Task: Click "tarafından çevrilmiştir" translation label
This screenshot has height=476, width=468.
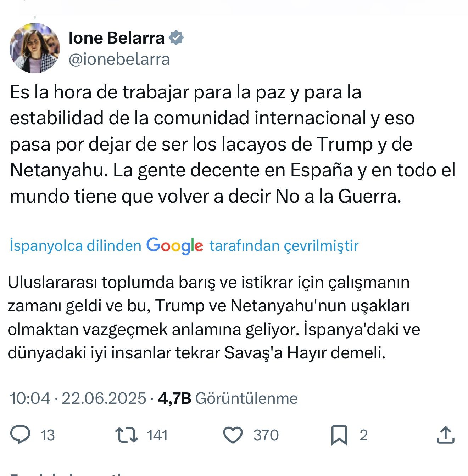Action: (x=284, y=246)
